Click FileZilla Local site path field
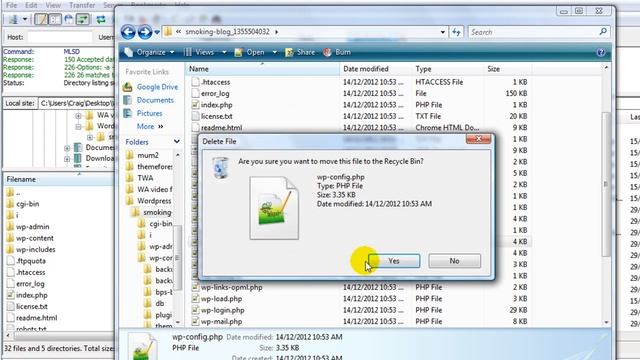The height and width of the screenshot is (360, 640). click(77, 103)
